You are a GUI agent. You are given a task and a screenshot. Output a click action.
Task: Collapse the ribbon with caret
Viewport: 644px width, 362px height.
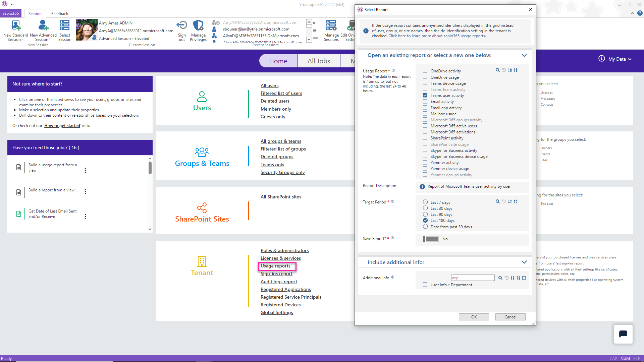click(x=632, y=13)
